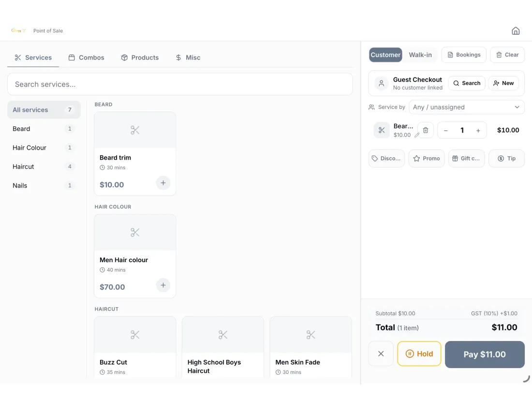Image resolution: width=532 pixels, height=399 pixels.
Task: Apply a Discount to the order
Action: [x=386, y=159]
